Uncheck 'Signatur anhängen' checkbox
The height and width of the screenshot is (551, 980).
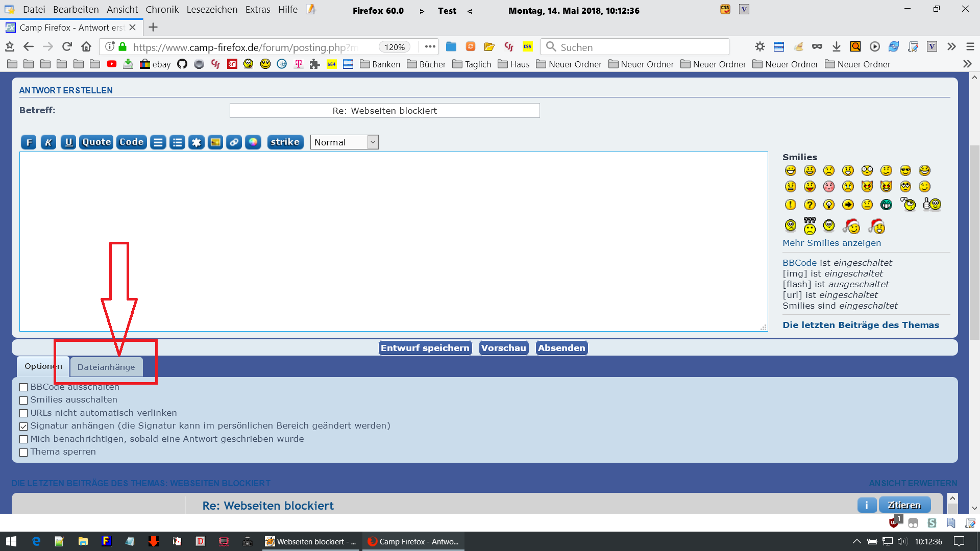(23, 426)
